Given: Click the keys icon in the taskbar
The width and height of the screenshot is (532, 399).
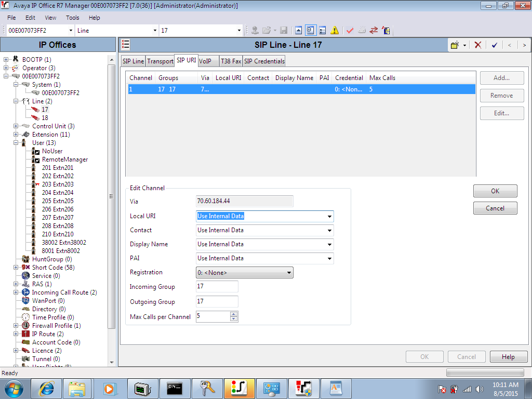Looking at the screenshot, I should point(207,389).
